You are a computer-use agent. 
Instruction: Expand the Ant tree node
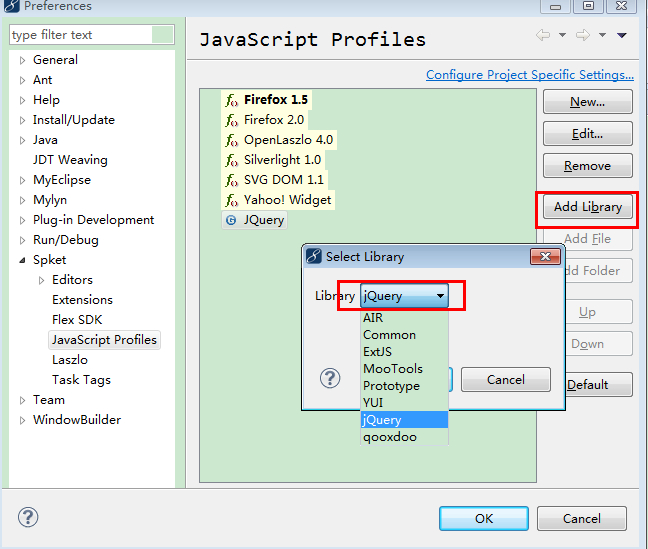tap(22, 80)
